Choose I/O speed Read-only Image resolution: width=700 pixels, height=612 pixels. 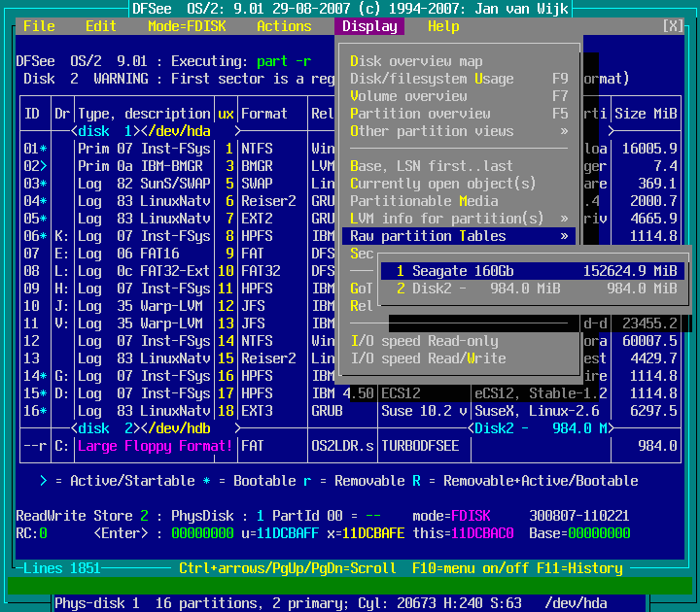(424, 341)
